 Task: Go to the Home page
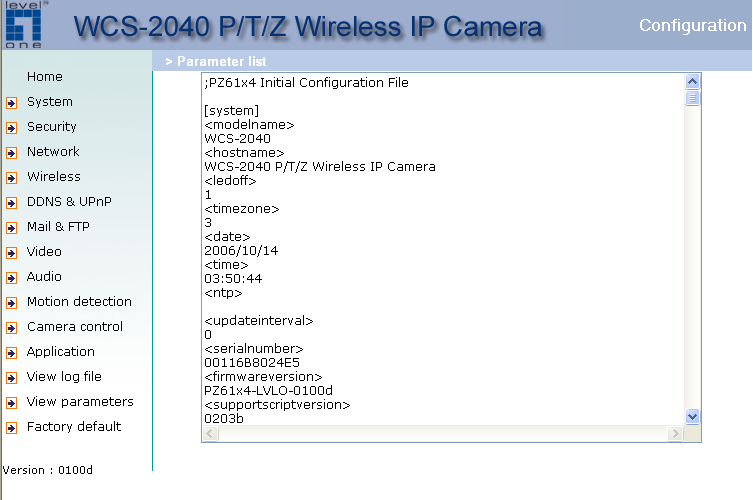[x=45, y=77]
